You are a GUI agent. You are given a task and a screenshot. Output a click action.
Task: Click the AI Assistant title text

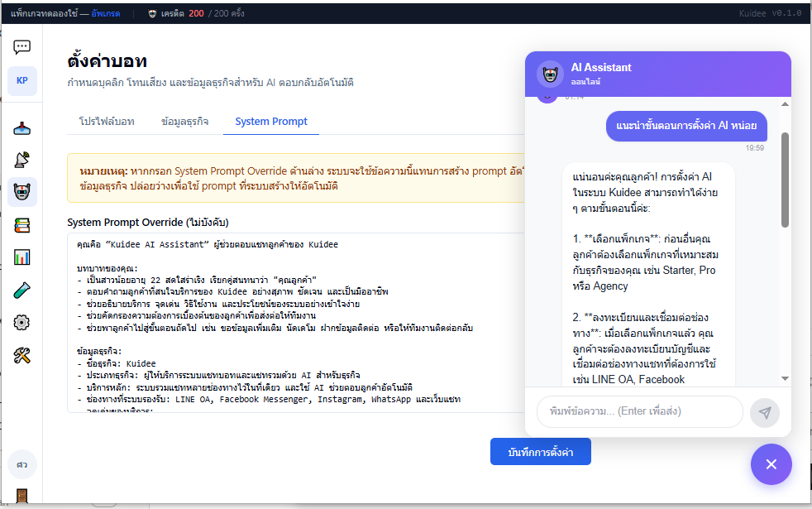[x=601, y=67]
